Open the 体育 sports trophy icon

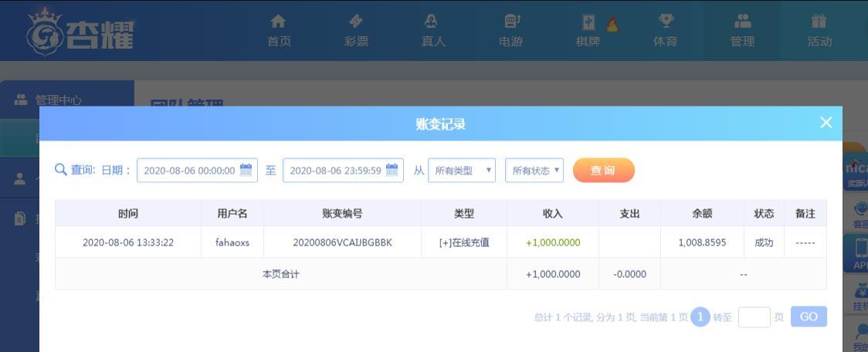(x=665, y=22)
